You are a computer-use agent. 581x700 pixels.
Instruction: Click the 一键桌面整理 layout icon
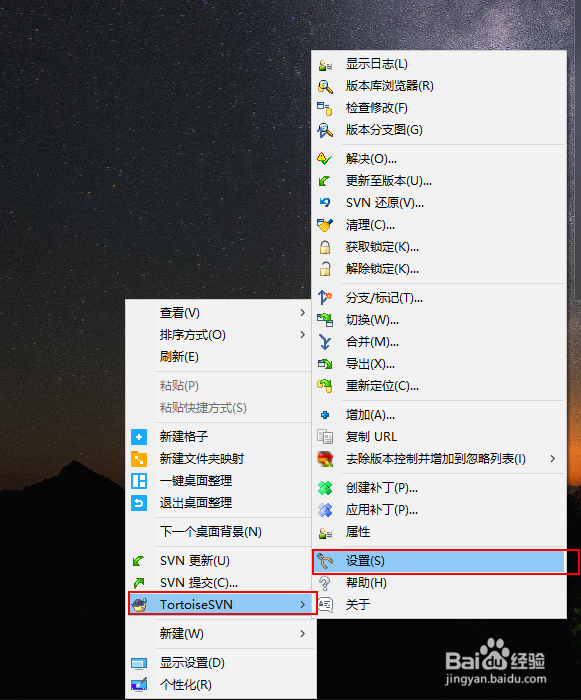(139, 481)
